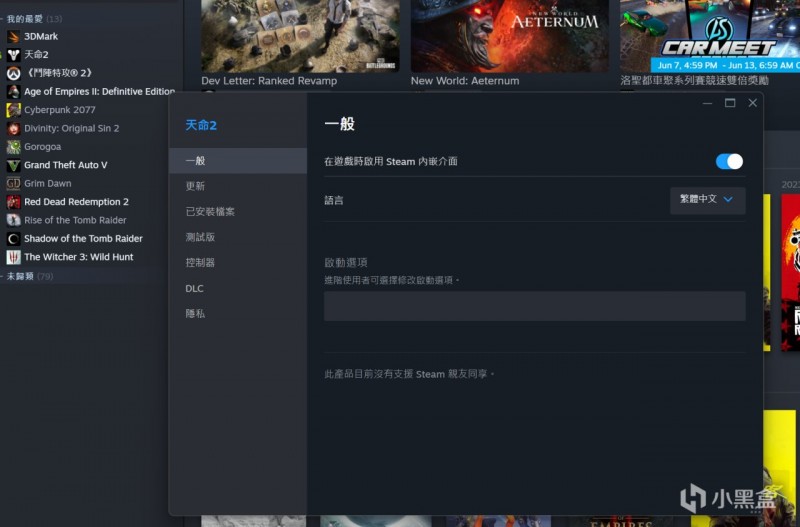The height and width of the screenshot is (527, 800).
Task: Click the Grand Theft Auto V icon
Action: click(13, 165)
